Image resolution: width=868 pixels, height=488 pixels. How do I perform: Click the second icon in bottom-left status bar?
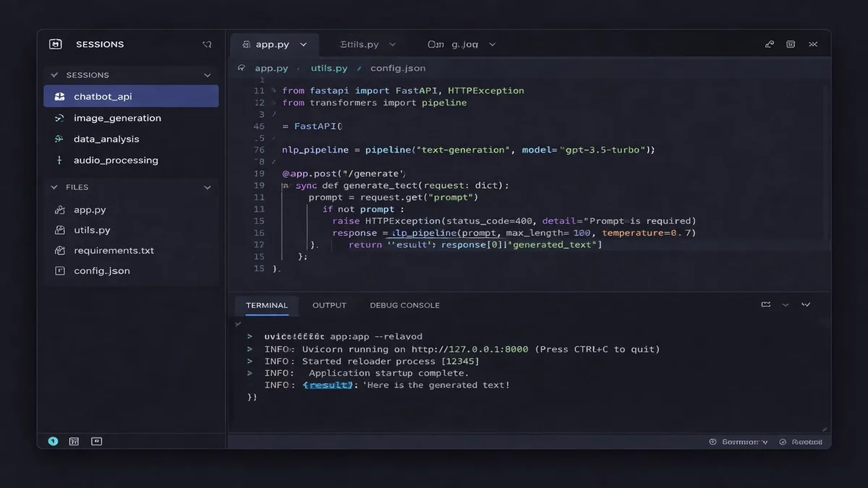[74, 441]
